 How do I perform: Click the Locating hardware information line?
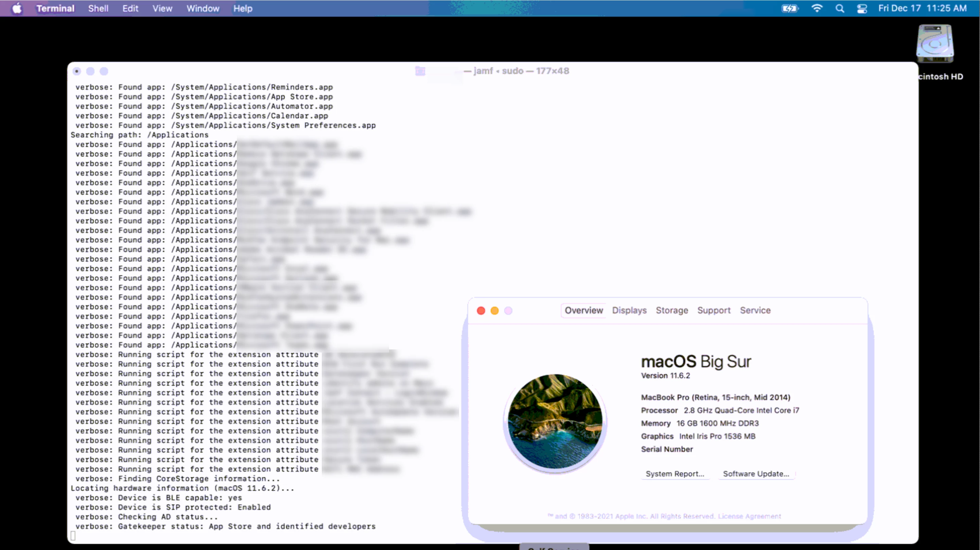(x=182, y=488)
